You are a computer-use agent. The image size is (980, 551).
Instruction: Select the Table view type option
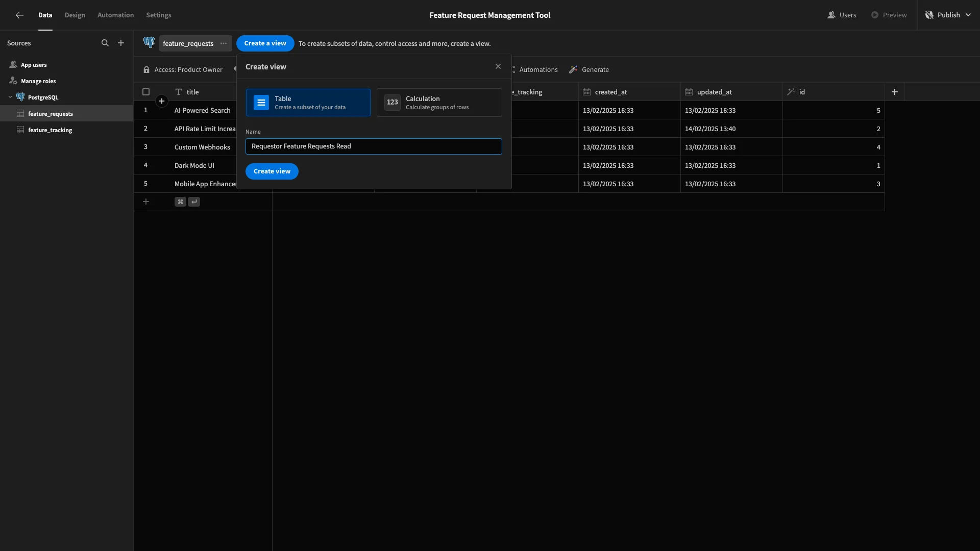click(308, 103)
